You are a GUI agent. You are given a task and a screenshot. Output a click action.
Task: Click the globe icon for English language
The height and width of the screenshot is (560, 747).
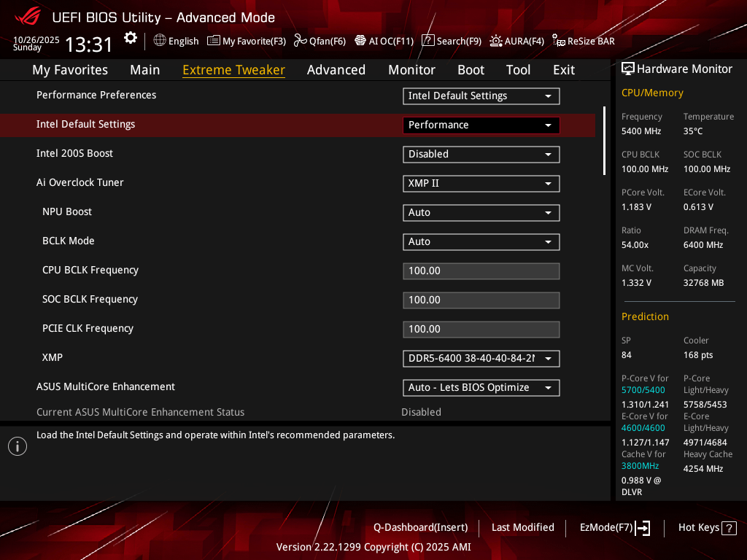click(x=160, y=41)
